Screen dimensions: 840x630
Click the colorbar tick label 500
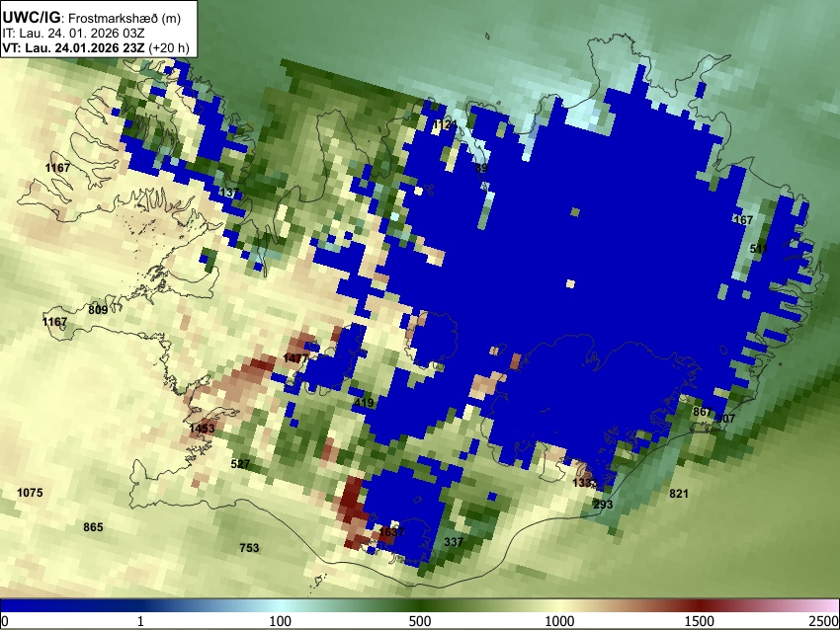pos(420,621)
